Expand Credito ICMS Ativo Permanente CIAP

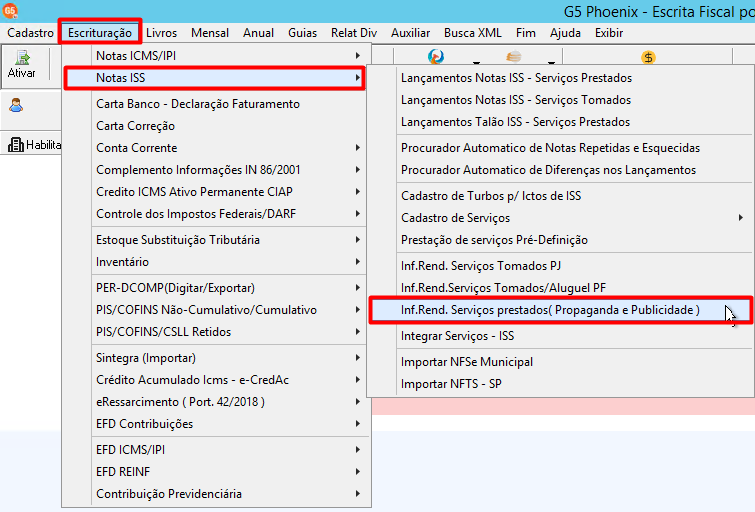coord(215,192)
